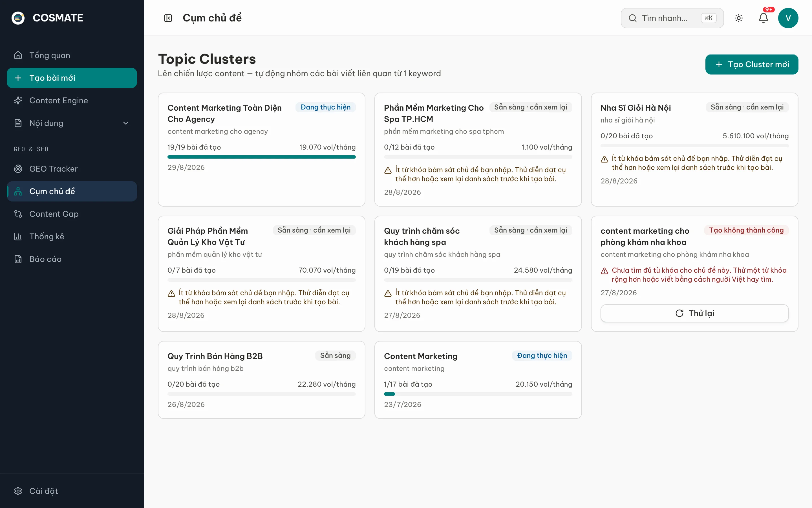Click the 24.580 vol/tháng value
This screenshot has height=508, width=812.
(542, 270)
